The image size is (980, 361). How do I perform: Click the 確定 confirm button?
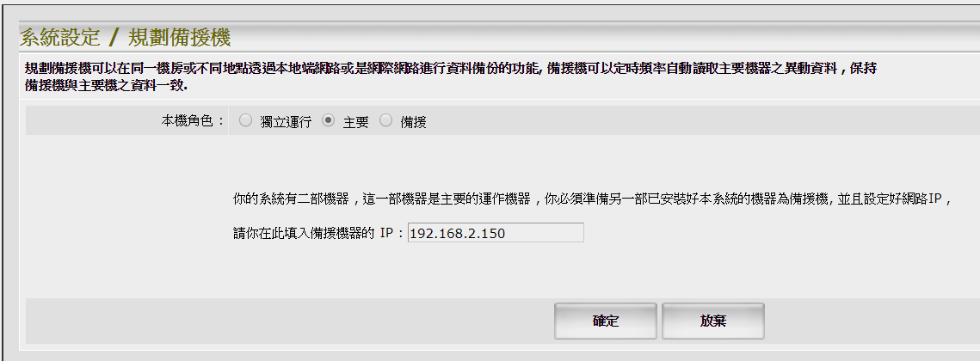pyautogui.click(x=605, y=321)
